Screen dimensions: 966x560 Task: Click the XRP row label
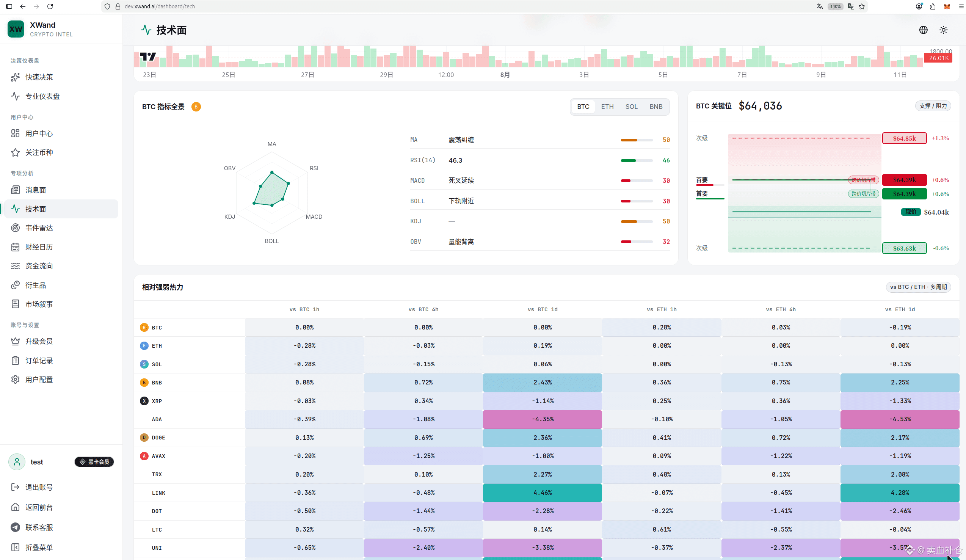coord(157,401)
